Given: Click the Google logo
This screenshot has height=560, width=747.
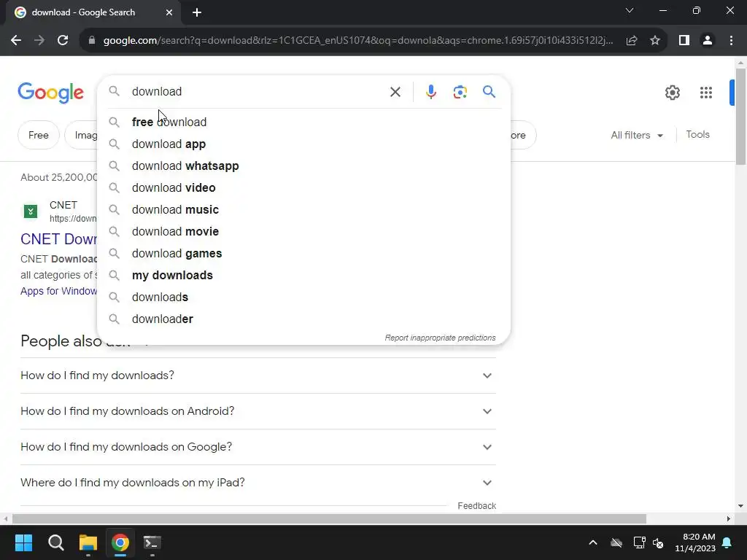Looking at the screenshot, I should point(50,93).
